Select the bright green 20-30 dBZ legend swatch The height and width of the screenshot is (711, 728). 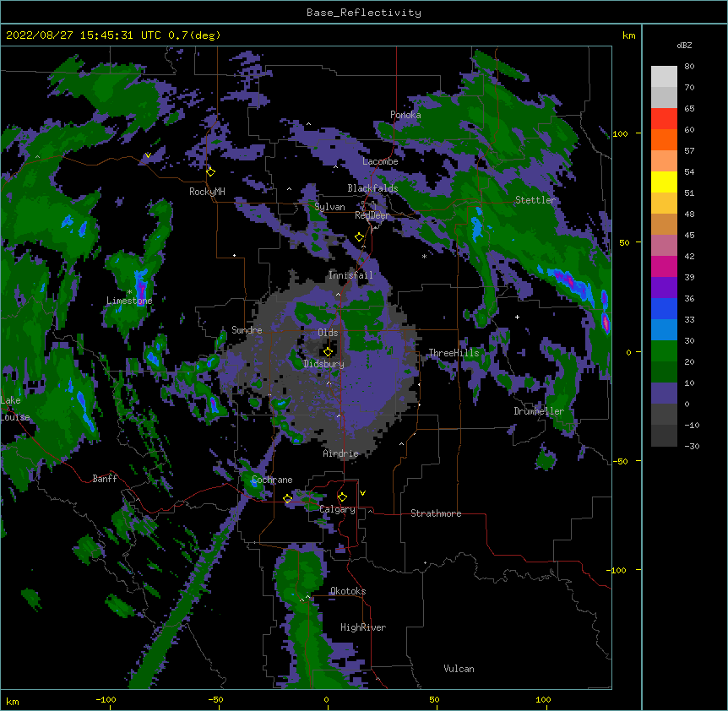tap(664, 351)
